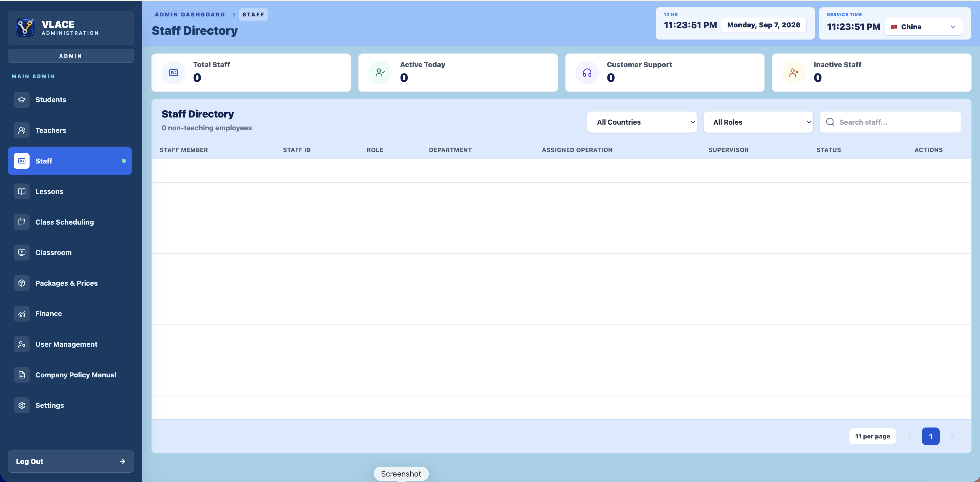
Task: Click the Customer Support stat card
Action: [665, 73]
